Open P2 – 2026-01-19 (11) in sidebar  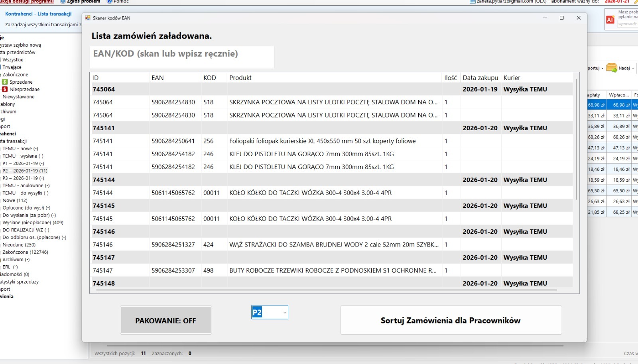click(25, 171)
